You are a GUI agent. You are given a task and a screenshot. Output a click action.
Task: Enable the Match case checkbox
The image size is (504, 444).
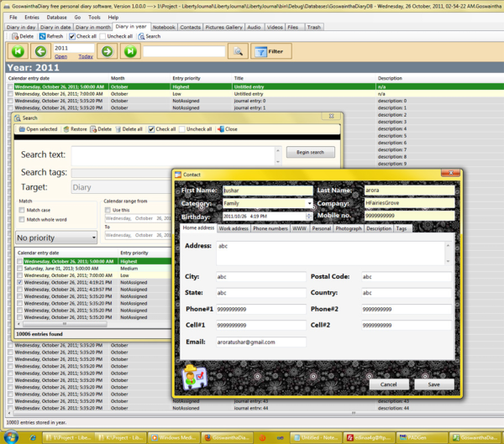[23, 211]
